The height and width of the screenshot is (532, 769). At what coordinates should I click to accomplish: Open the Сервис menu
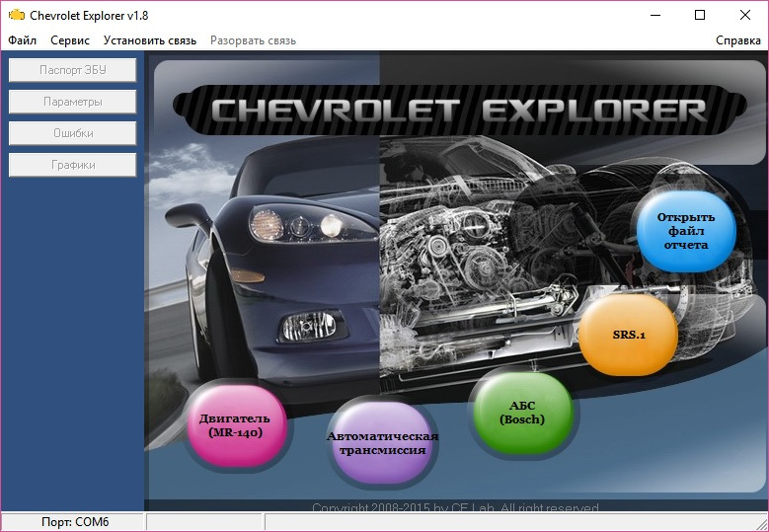pyautogui.click(x=70, y=40)
